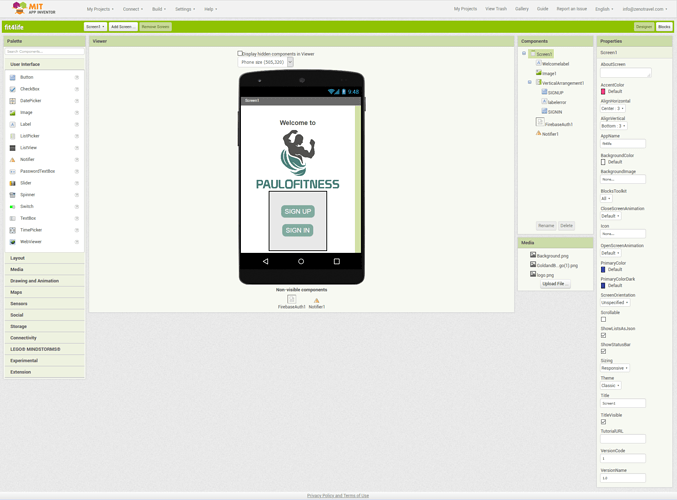Choose the Notifier warning icon in palette
The image size is (677, 500).
coord(13,159)
